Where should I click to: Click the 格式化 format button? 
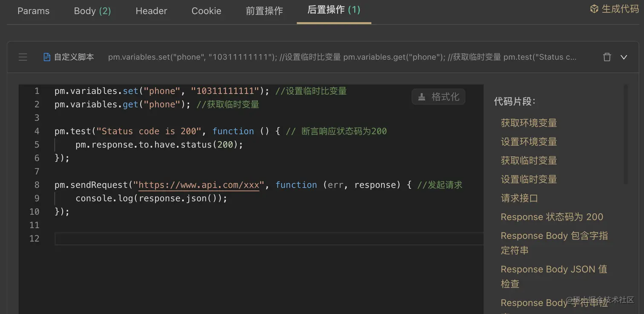(438, 97)
